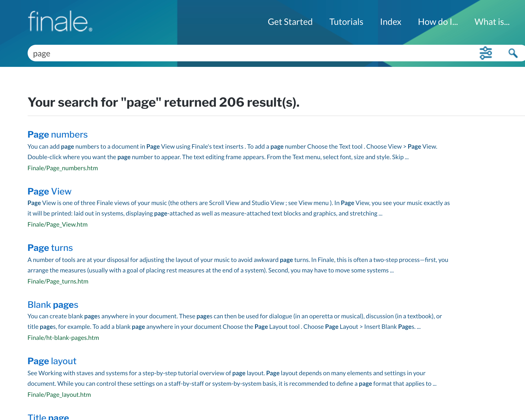The width and height of the screenshot is (525, 420).
Task: Select the Page layout result heading
Action: pyautogui.click(x=52, y=361)
